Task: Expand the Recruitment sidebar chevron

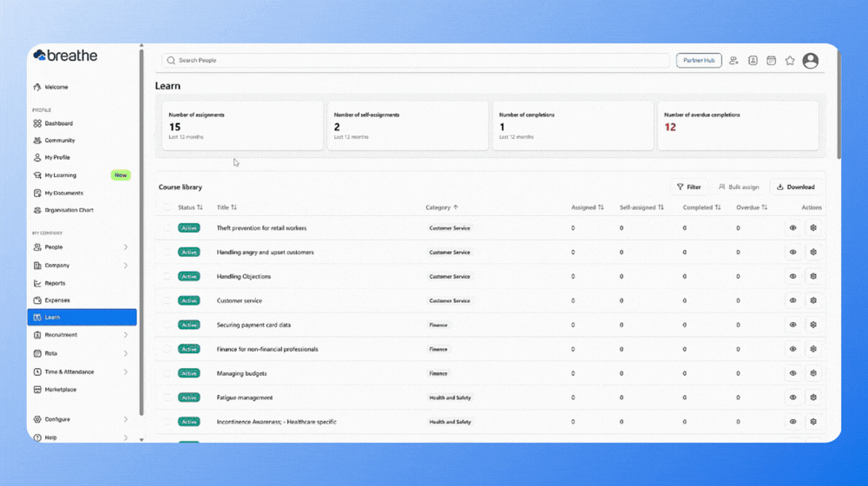Action: pyautogui.click(x=126, y=335)
